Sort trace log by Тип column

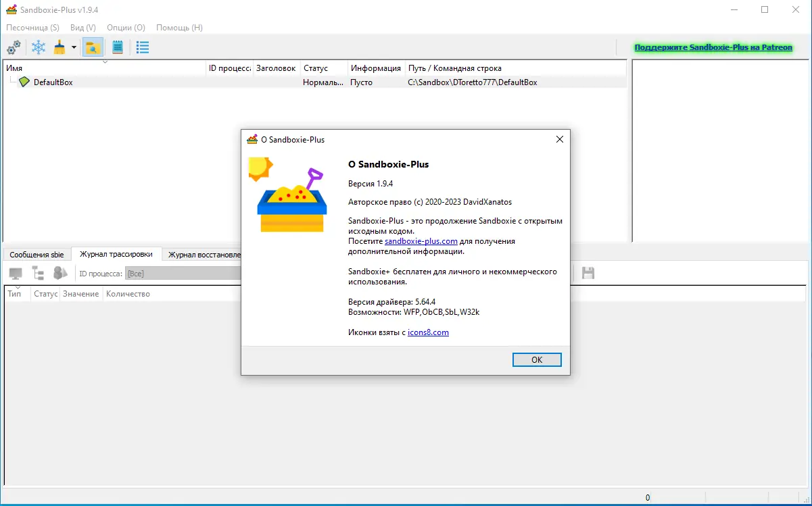pos(18,294)
